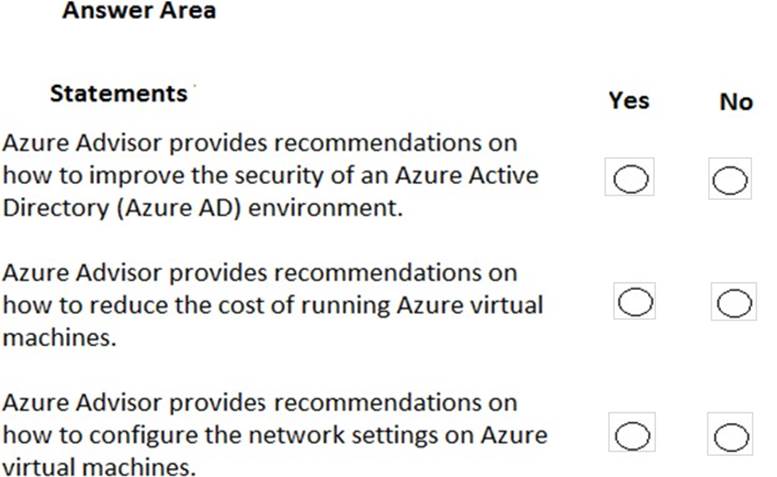Image resolution: width=777 pixels, height=477 pixels.
Task: Click the line ending with 'Azure Active'
Action: pos(270,175)
